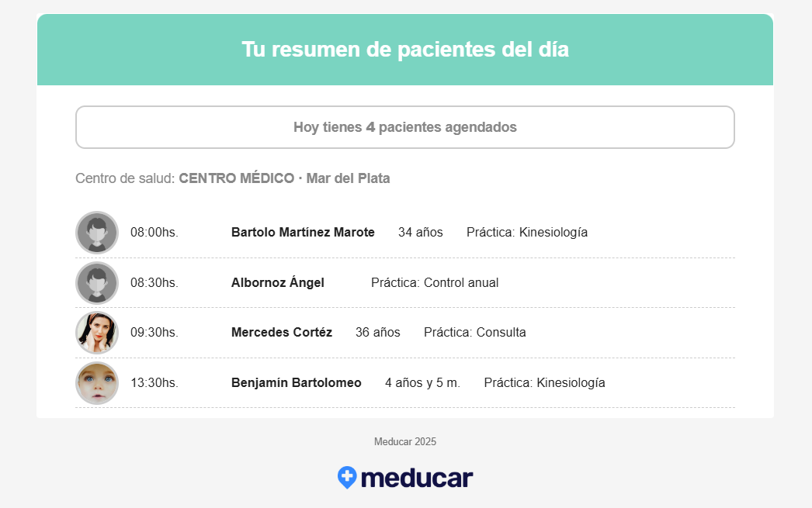Viewport: 812px width, 508px height.
Task: Click the 08:30hs appointment time
Action: (x=154, y=282)
